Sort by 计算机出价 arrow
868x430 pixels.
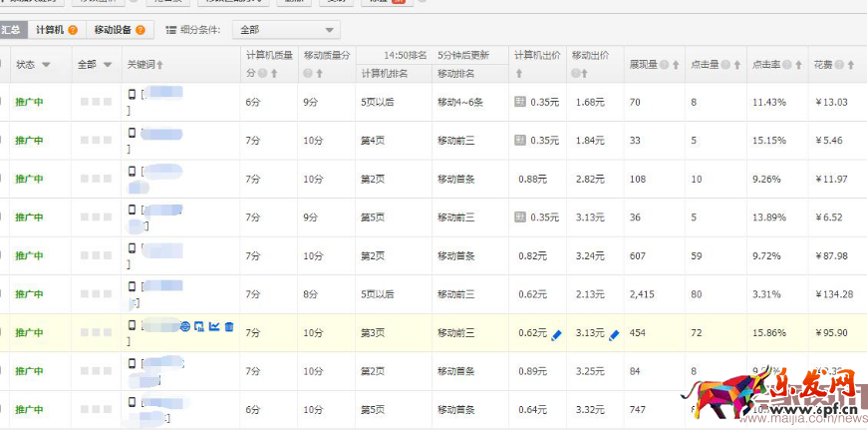point(518,73)
